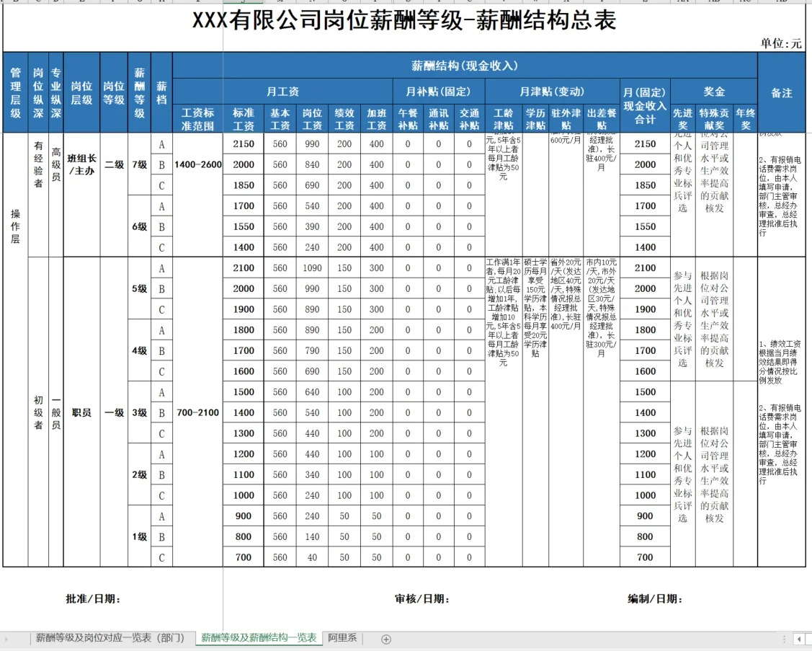812x651 pixels.
Task: Click the 1400-2600 salary range cell
Action: [200, 164]
